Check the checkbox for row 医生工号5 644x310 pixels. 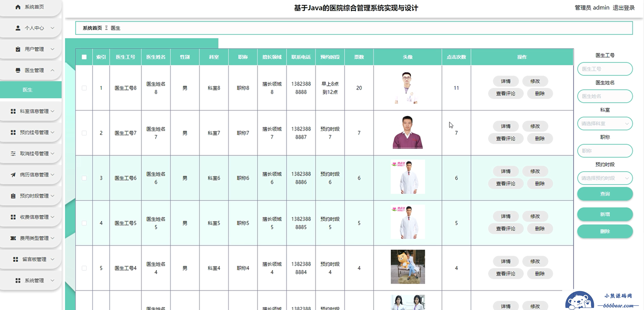click(84, 223)
